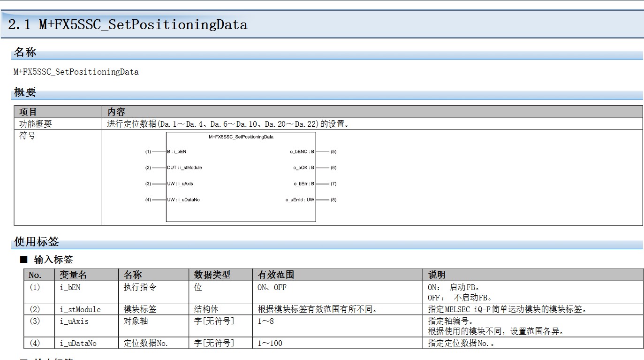This screenshot has width=644, height=360.
Task: Click the 概要 section heading
Action: pos(25,92)
